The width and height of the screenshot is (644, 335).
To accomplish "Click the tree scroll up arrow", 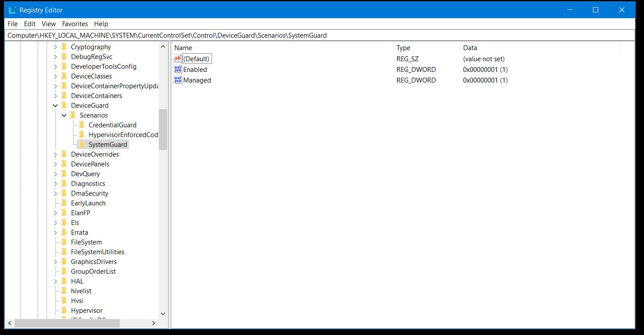I will point(163,47).
